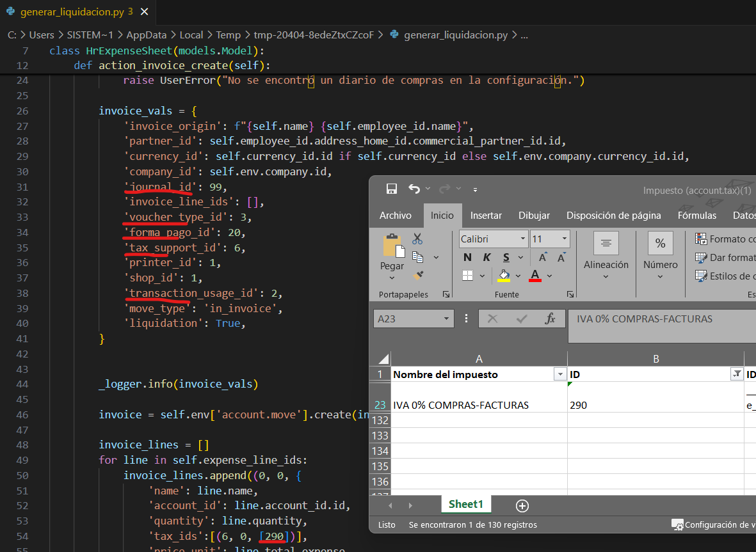The height and width of the screenshot is (552, 756).
Task: Switch to the generar_liquidacion.py editor tab
Action: tap(70, 12)
